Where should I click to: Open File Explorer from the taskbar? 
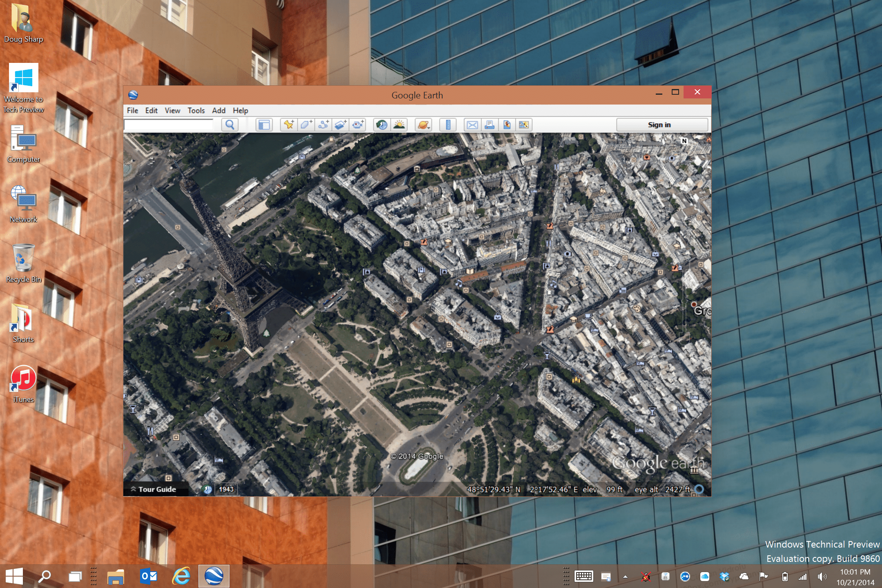point(116,576)
